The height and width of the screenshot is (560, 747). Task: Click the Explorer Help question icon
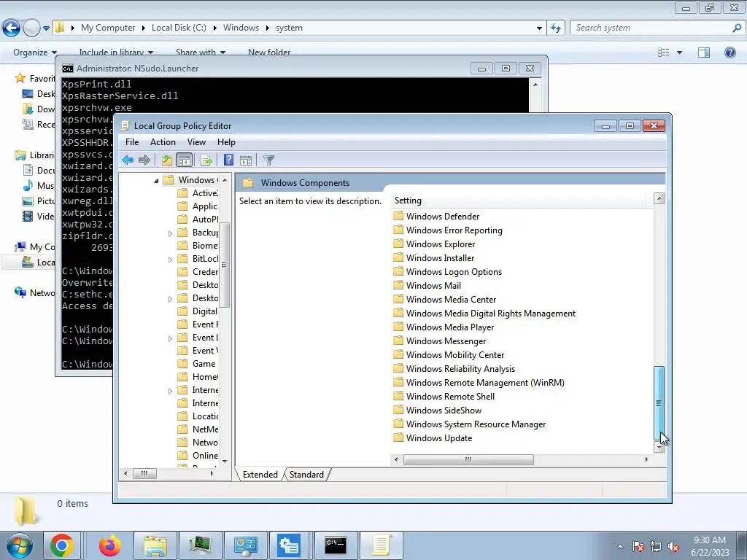click(729, 52)
